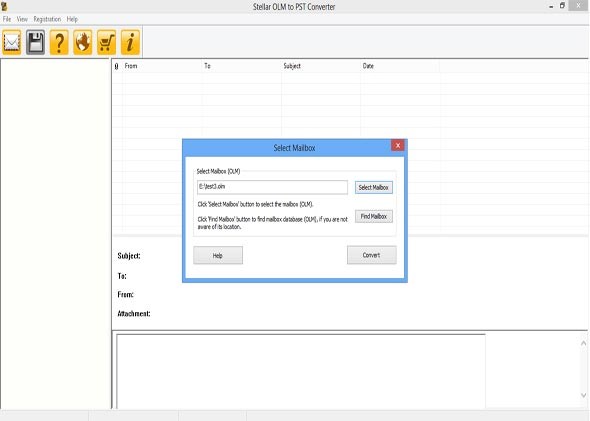The height and width of the screenshot is (421, 590).
Task: Open the View menu
Action: click(22, 19)
